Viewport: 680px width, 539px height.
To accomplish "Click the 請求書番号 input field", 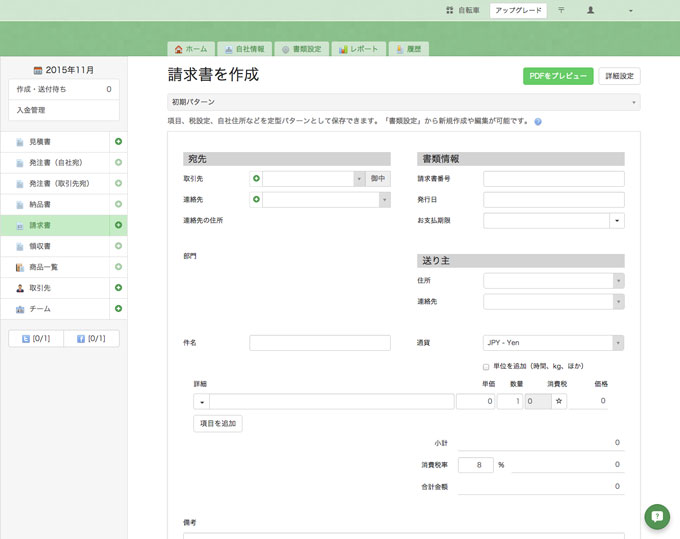I will (x=554, y=179).
